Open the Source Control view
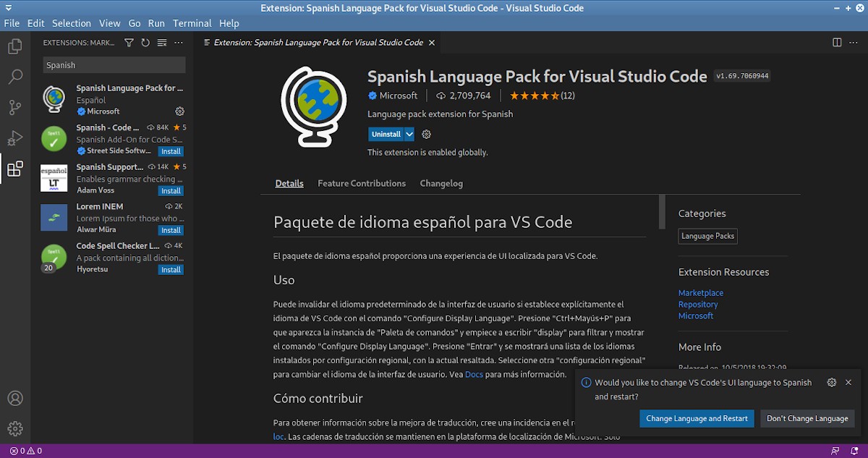The width and height of the screenshot is (868, 458). coord(14,108)
